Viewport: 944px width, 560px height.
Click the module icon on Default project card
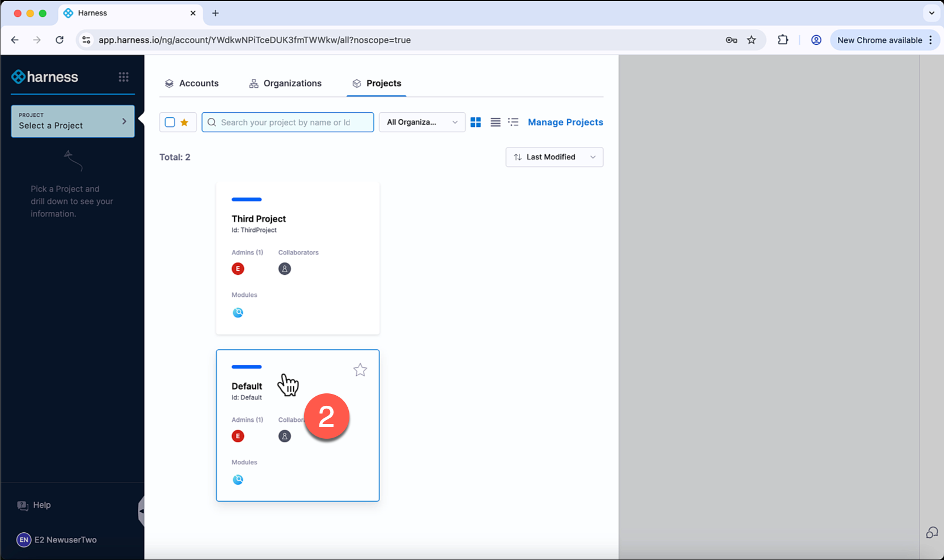[x=238, y=480]
